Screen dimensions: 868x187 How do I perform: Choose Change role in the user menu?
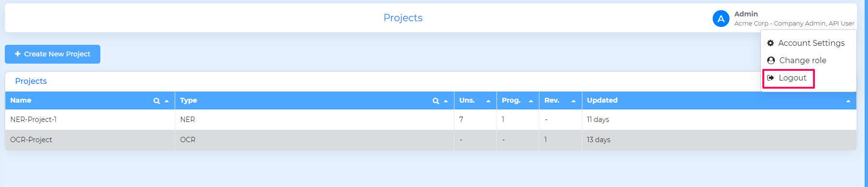[x=802, y=60]
